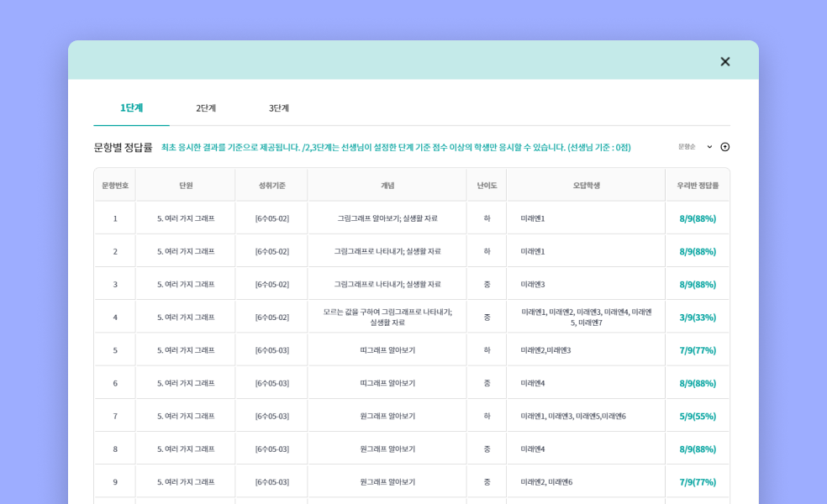Click the 오답학생 column header
The image size is (827, 504).
pyautogui.click(x=586, y=186)
